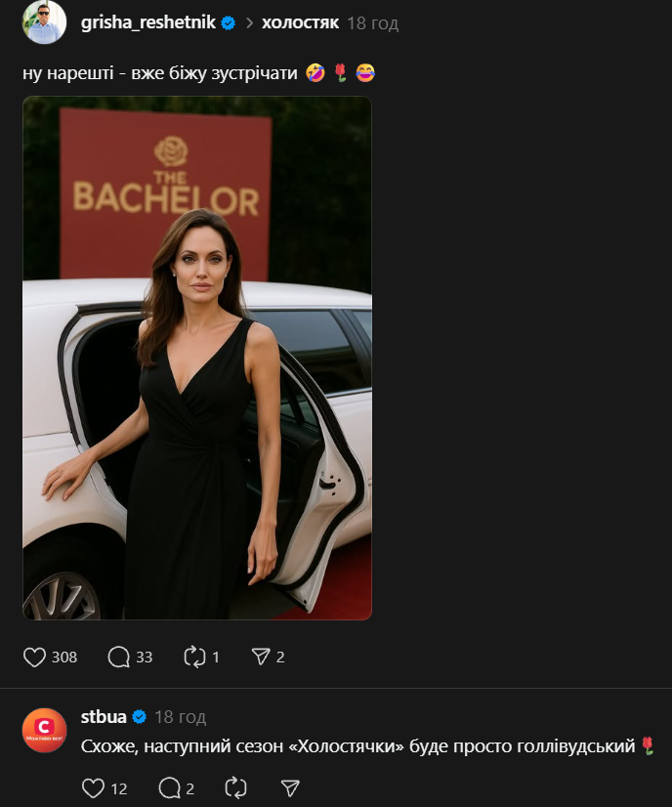Share the stbua reply via the paper plane icon
This screenshot has width=672, height=807.
tap(290, 787)
